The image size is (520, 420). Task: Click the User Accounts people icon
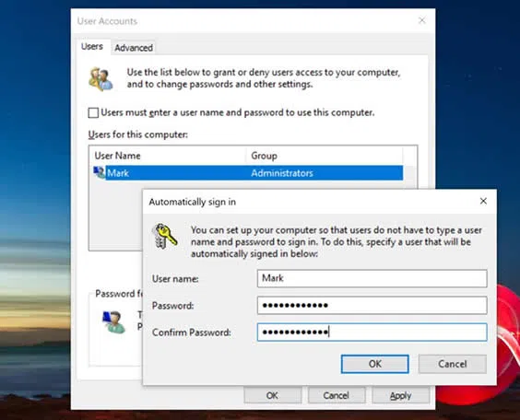point(100,79)
